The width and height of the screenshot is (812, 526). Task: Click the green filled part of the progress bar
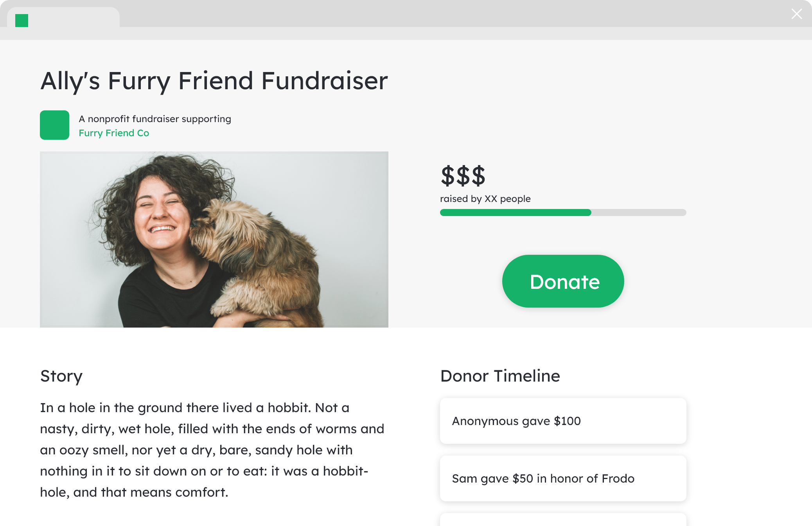pos(515,213)
